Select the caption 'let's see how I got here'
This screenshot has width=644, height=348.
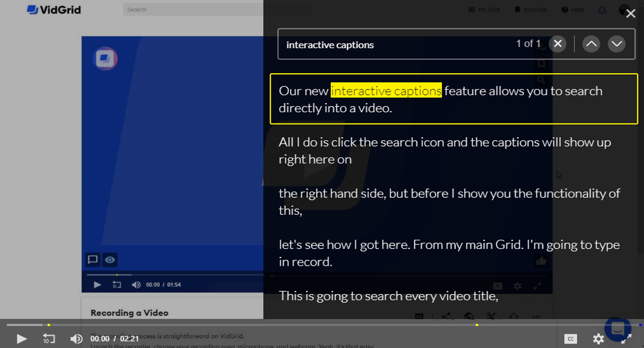click(449, 253)
